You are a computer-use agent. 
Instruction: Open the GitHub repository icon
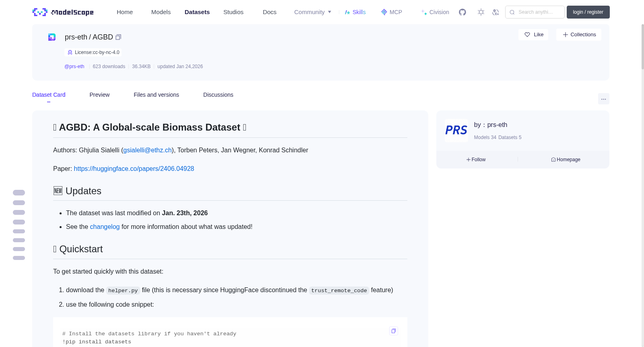(x=462, y=12)
